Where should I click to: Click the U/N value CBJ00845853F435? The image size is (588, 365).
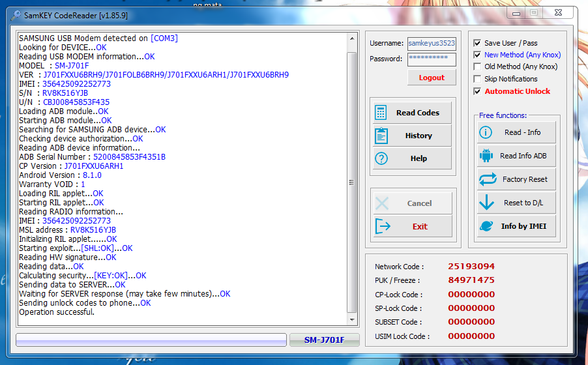point(76,102)
